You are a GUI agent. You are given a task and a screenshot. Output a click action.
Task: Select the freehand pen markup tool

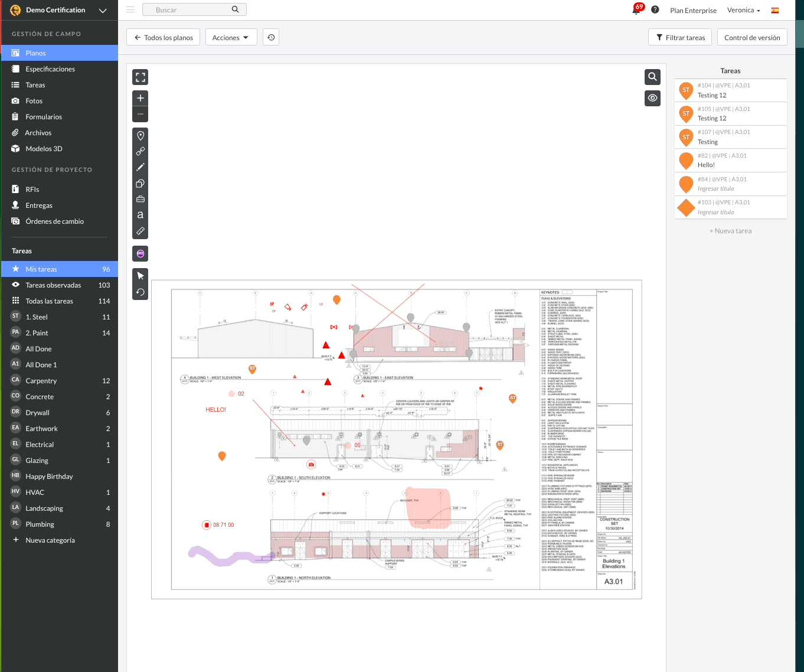point(140,168)
